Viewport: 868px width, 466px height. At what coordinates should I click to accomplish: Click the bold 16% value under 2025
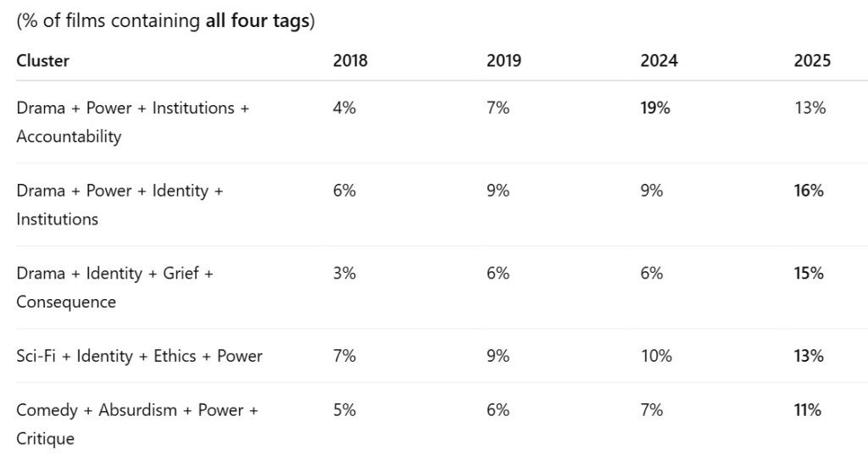tap(809, 191)
